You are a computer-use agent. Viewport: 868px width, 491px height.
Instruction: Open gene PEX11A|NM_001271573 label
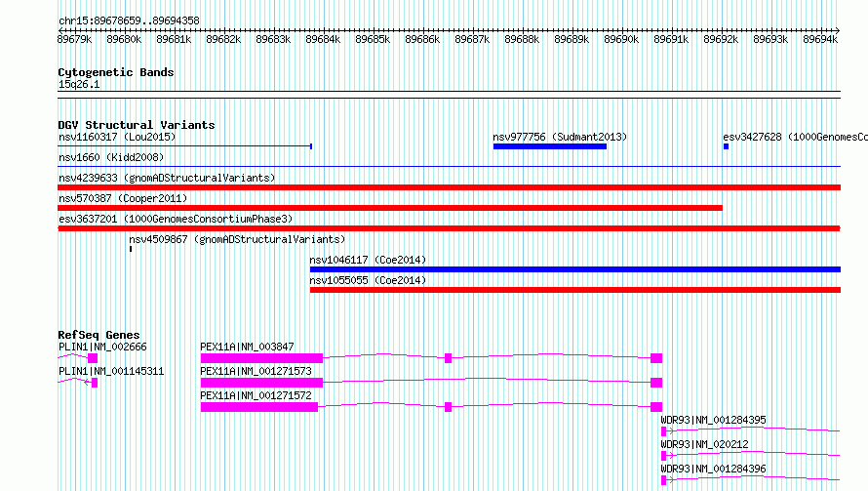256,371
